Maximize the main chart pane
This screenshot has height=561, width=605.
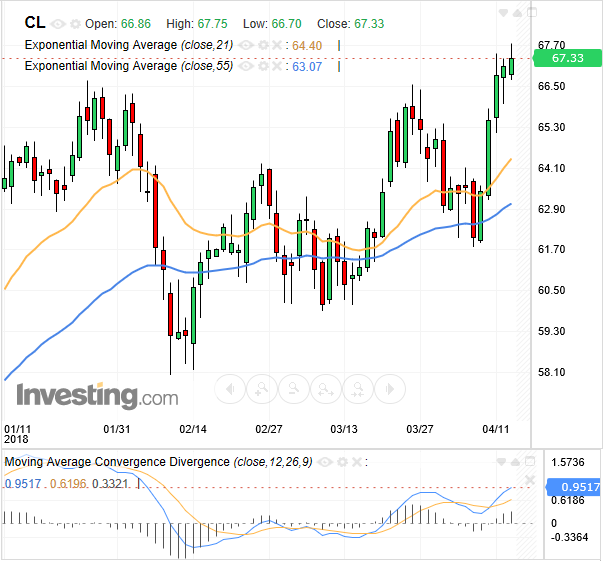(x=532, y=13)
